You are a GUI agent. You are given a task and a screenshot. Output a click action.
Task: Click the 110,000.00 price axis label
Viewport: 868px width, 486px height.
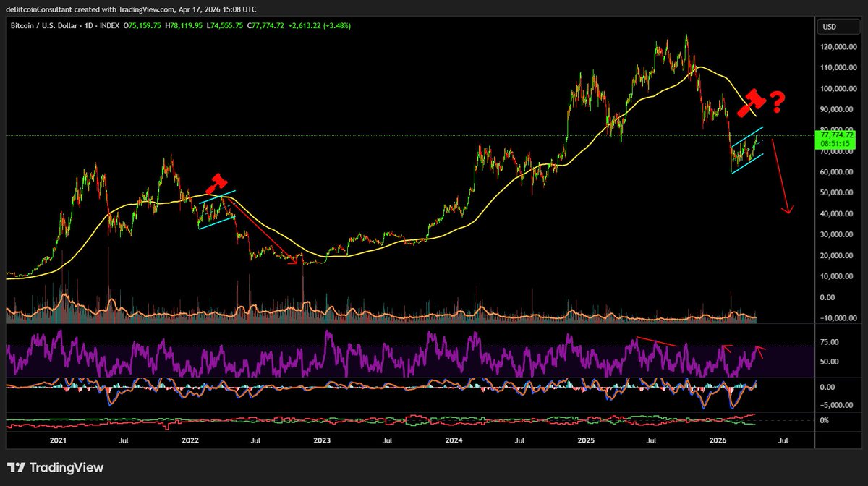pyautogui.click(x=838, y=68)
